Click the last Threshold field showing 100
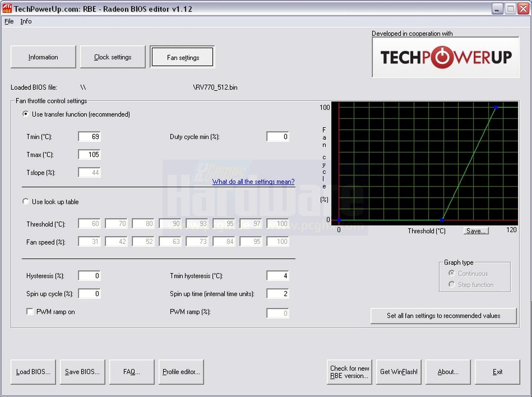The width and height of the screenshot is (532, 397). [x=278, y=224]
